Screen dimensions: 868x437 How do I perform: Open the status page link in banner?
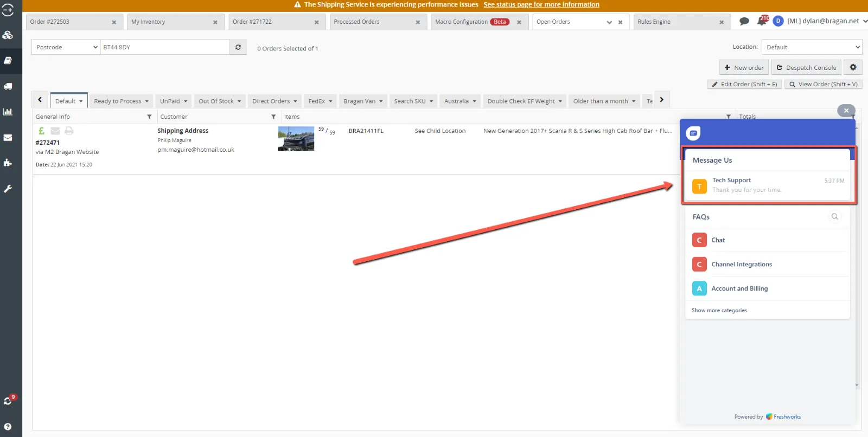coord(541,4)
